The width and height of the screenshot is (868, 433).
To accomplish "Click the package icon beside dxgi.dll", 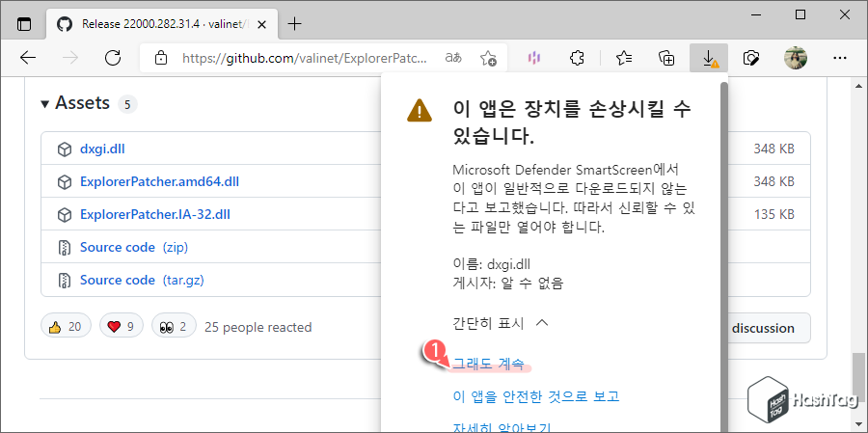I will tap(65, 149).
